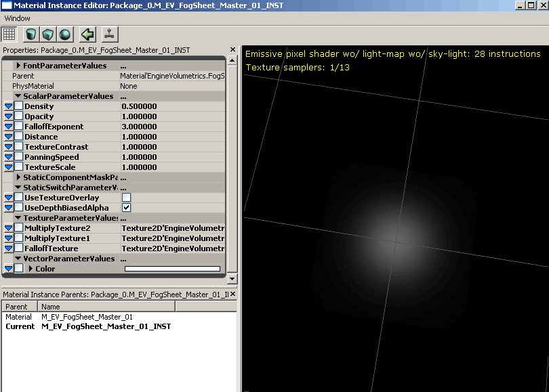
Task: Enable the MultiplyTexture2 override checkbox
Action: [x=19, y=227]
